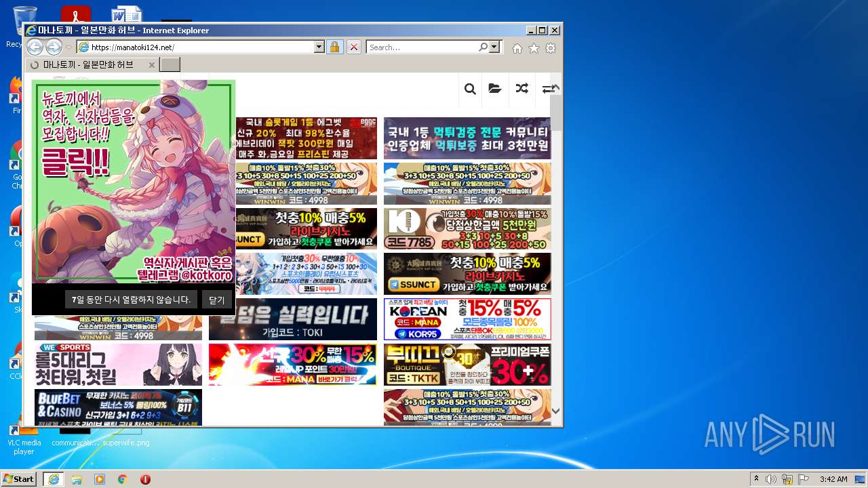Click the address bar URL field
868x488 pixels.
coord(195,47)
